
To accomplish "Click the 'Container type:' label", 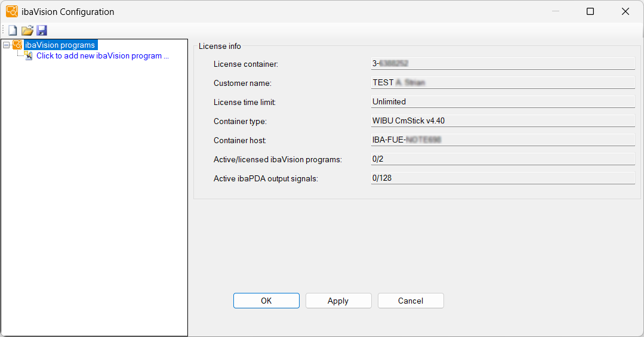I will tap(240, 122).
